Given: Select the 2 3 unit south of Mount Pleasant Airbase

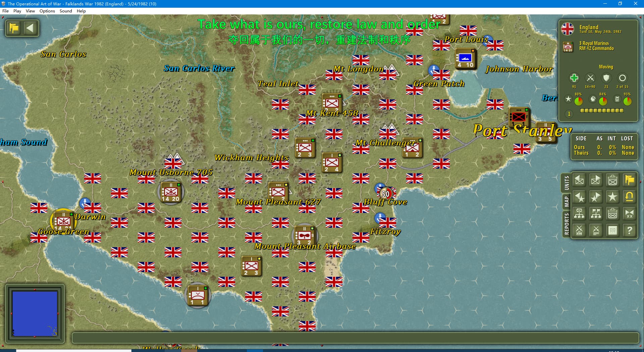Looking at the screenshot, I should pos(251,266).
